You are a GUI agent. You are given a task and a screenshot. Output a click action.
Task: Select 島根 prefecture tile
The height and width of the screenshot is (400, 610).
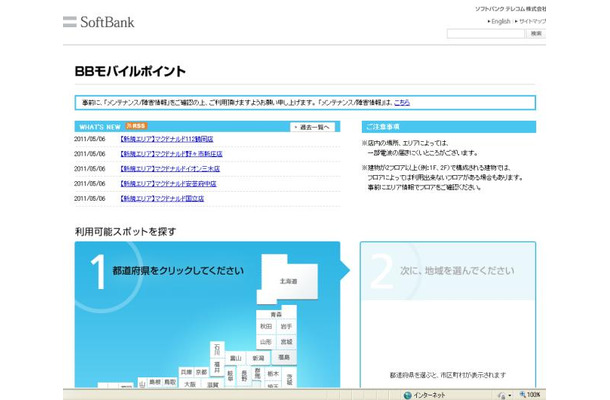[155, 382]
